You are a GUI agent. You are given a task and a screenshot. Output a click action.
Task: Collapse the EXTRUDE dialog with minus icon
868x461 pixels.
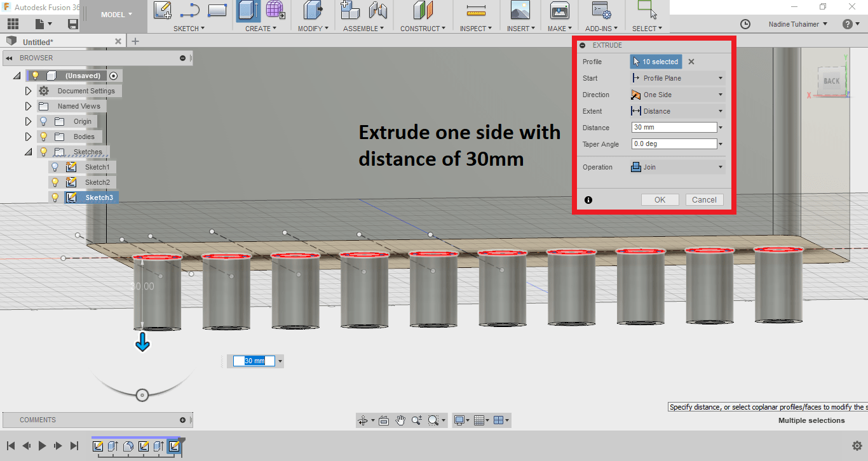tap(583, 46)
